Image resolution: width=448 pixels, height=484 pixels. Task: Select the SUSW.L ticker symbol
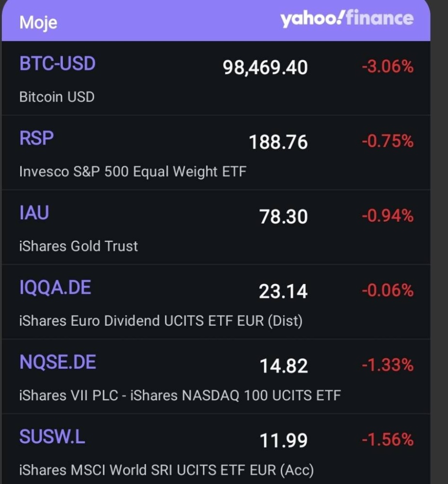click(52, 437)
